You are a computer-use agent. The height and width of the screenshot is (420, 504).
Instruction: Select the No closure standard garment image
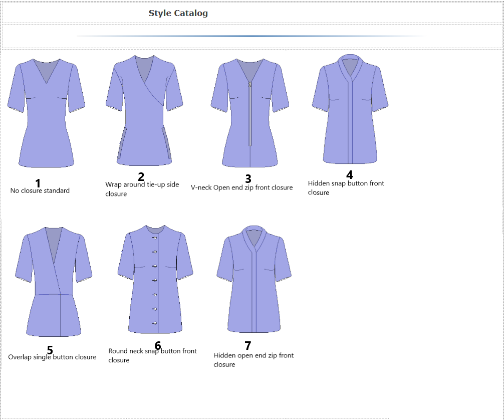(46, 113)
